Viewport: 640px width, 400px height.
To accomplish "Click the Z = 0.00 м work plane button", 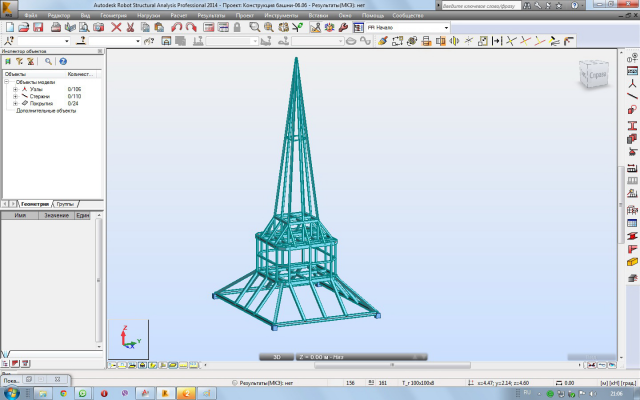I will (361, 357).
